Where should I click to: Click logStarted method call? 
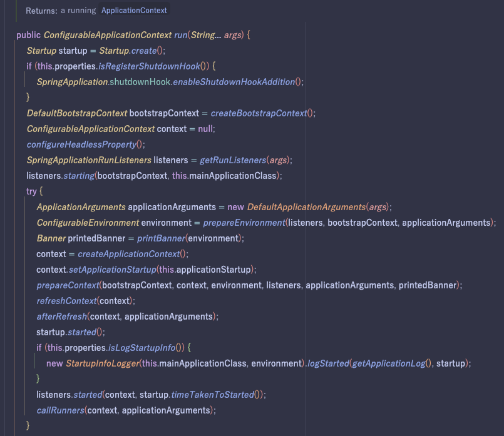(328, 364)
